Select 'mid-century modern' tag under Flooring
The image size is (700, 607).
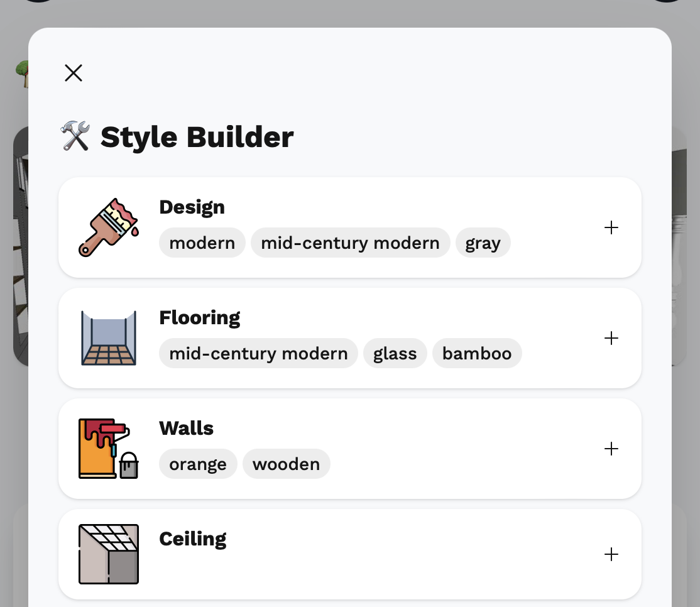(x=258, y=354)
